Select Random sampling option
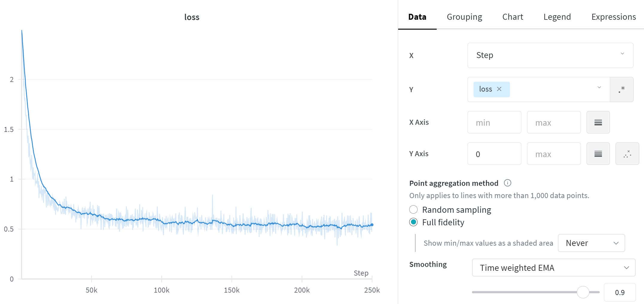The width and height of the screenshot is (644, 304). 413,209
